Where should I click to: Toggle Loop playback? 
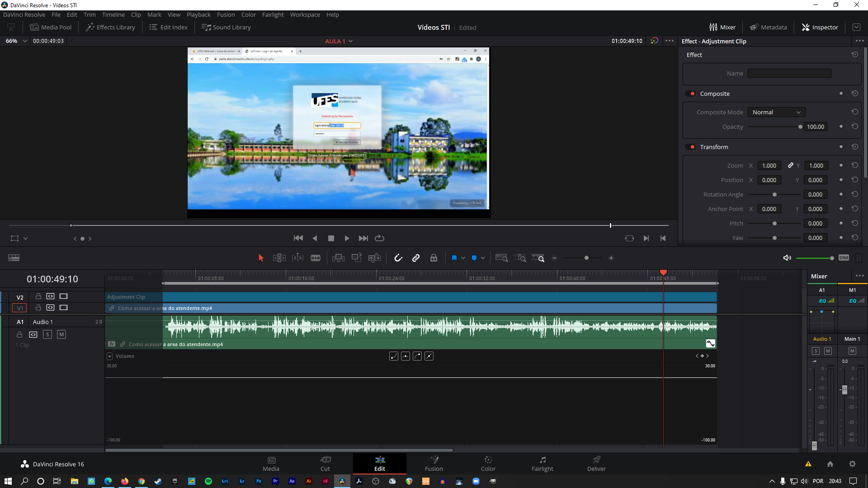coord(380,238)
